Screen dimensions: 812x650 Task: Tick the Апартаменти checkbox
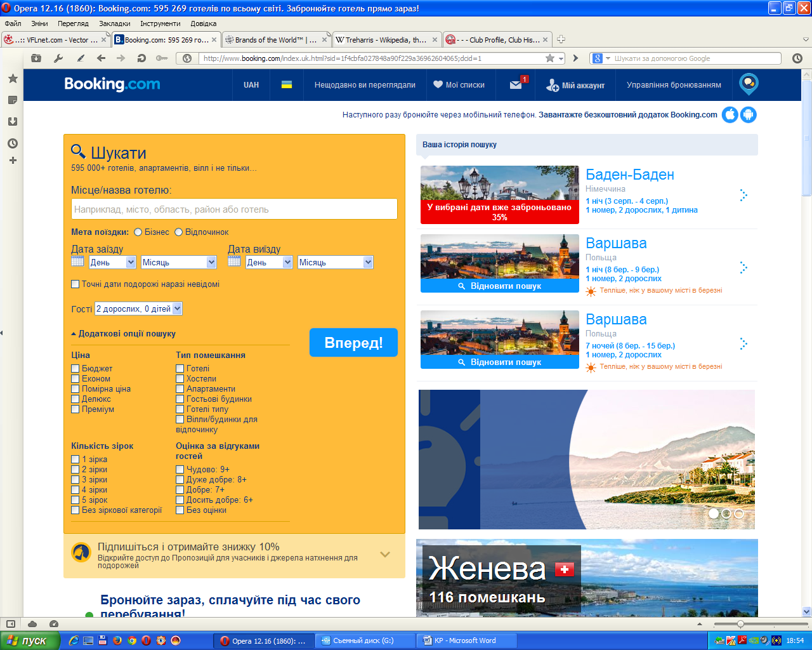click(x=180, y=388)
